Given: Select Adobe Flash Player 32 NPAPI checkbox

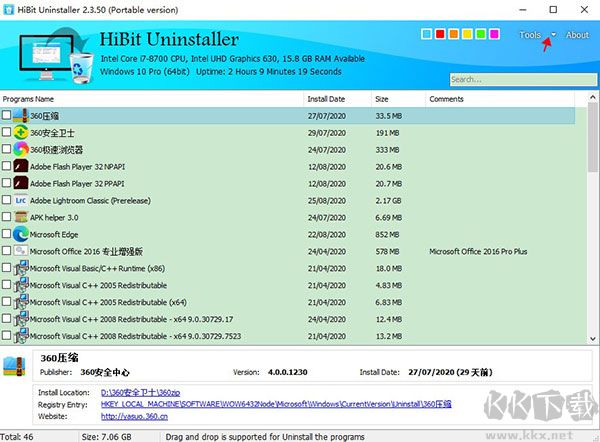Looking at the screenshot, I should pyautogui.click(x=6, y=166).
